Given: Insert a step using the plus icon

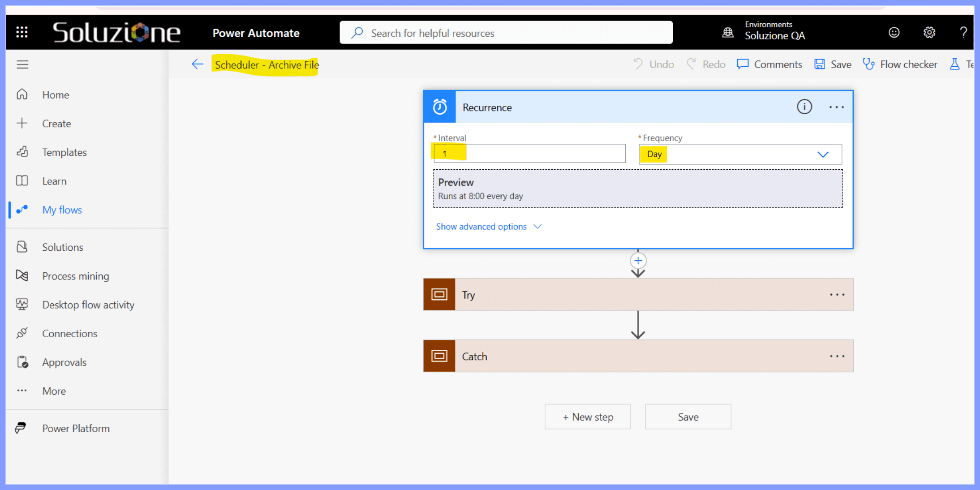Looking at the screenshot, I should click(x=638, y=260).
